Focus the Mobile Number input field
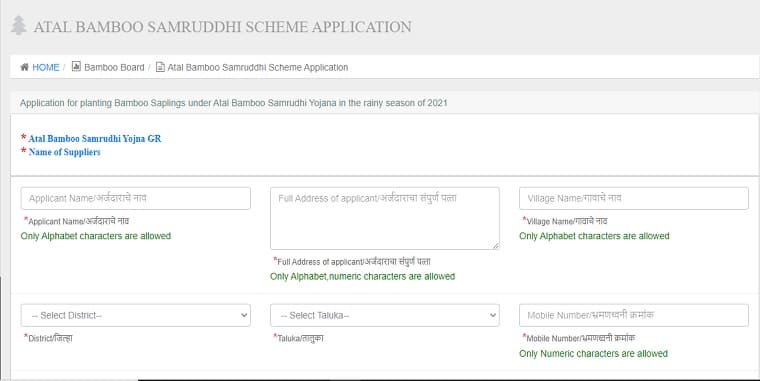Viewport: 760px width, 381px height. (633, 315)
